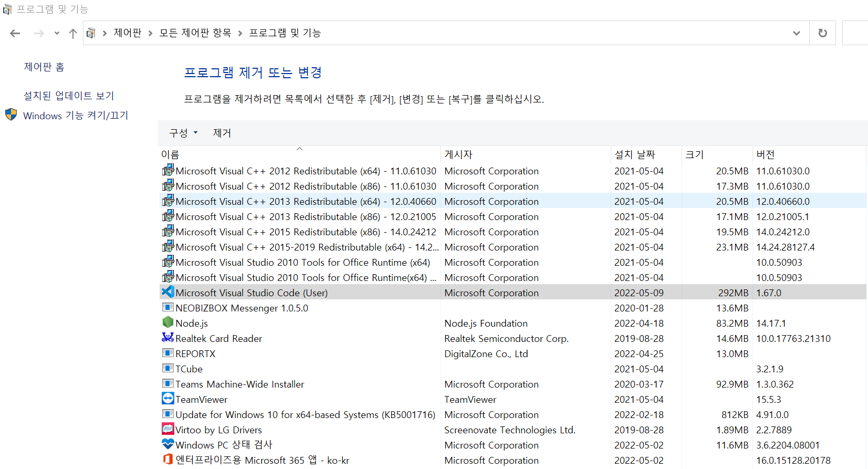
Task: Click the 292MB size cell
Action: [x=734, y=293]
